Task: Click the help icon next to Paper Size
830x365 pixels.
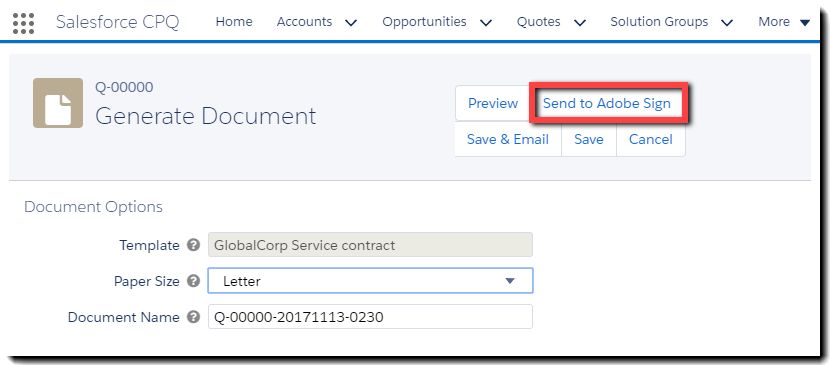Action: tap(194, 281)
